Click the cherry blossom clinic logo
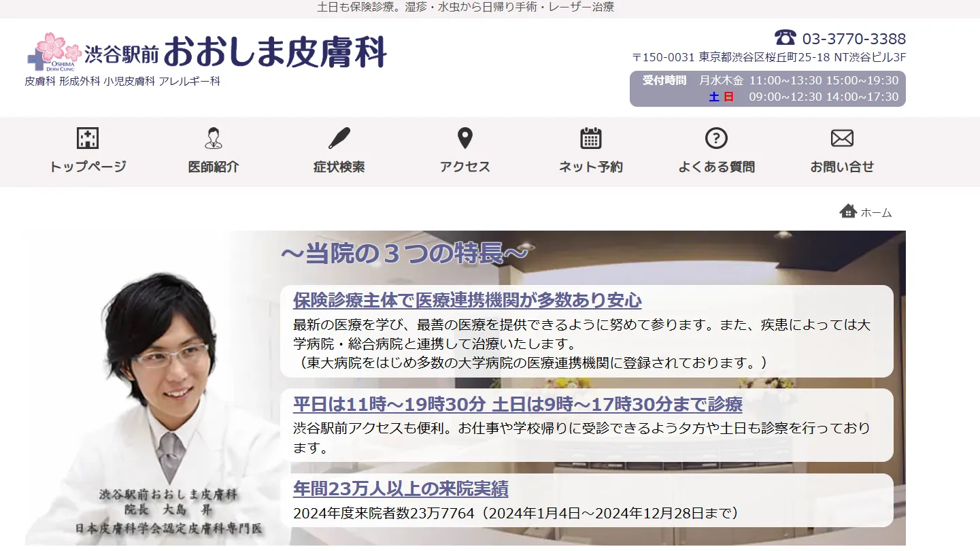Viewport: 980px width, 551px height. [x=54, y=51]
